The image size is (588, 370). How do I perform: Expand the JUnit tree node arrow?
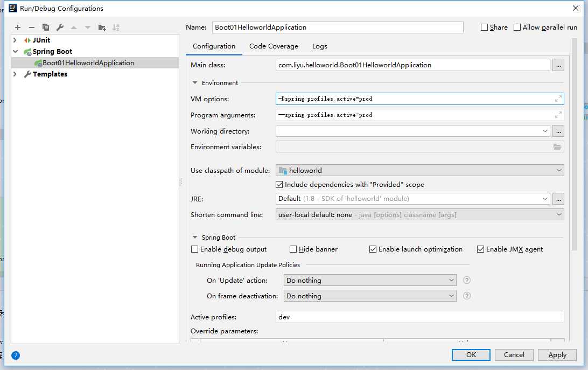pyautogui.click(x=15, y=40)
